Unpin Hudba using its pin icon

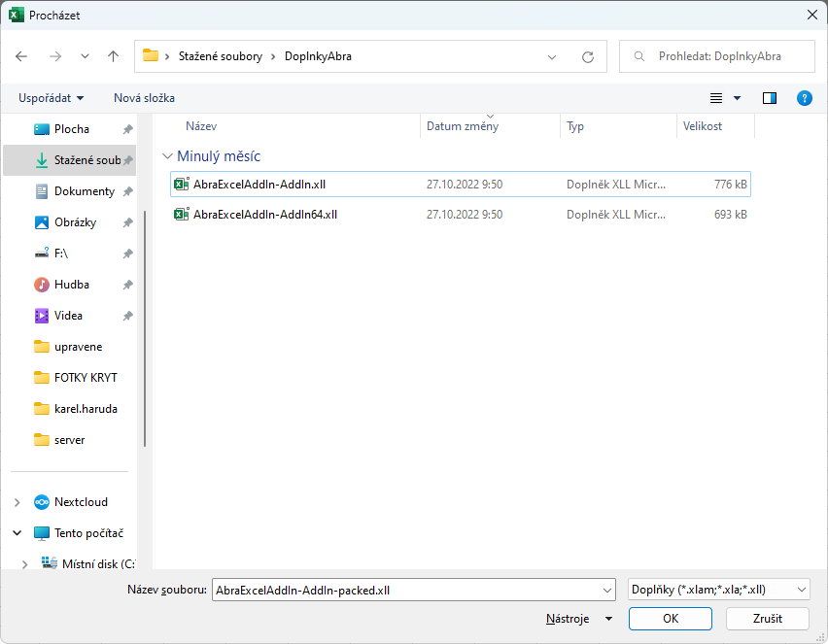tap(127, 285)
